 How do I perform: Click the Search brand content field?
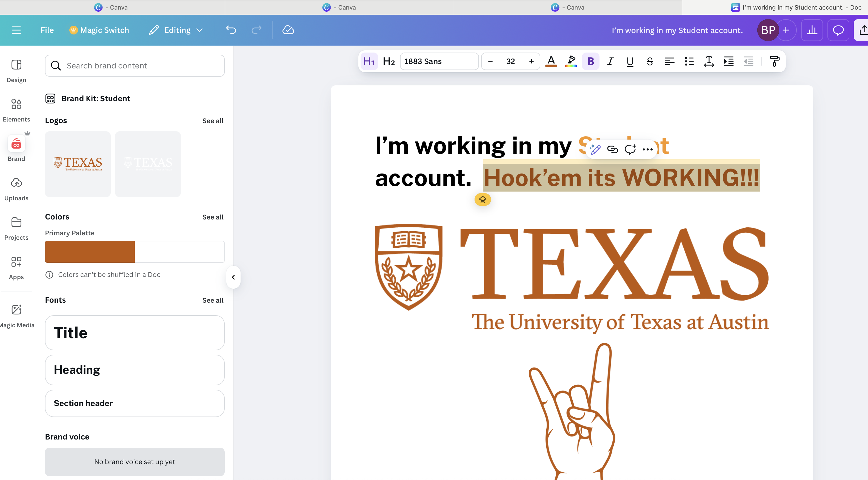pyautogui.click(x=135, y=66)
